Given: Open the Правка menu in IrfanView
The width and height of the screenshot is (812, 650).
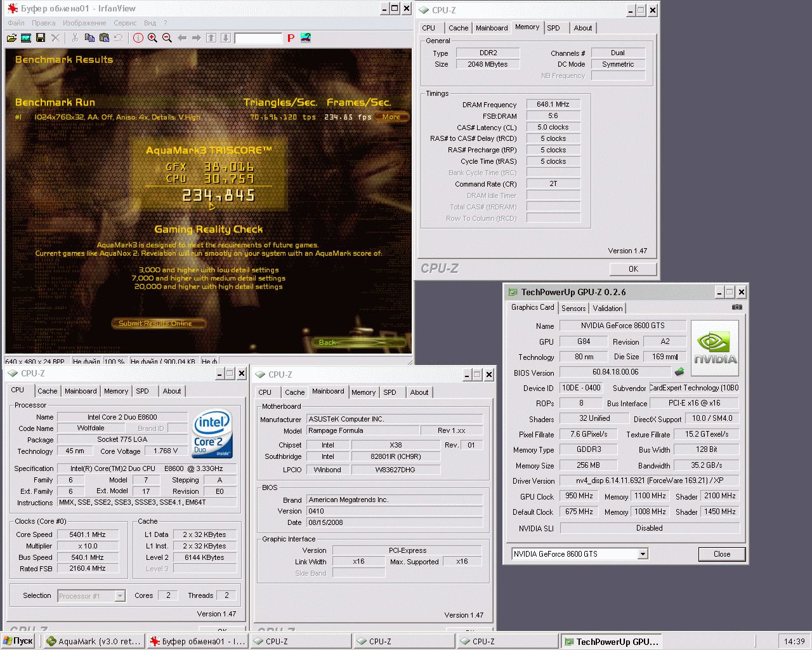Looking at the screenshot, I should 44,23.
